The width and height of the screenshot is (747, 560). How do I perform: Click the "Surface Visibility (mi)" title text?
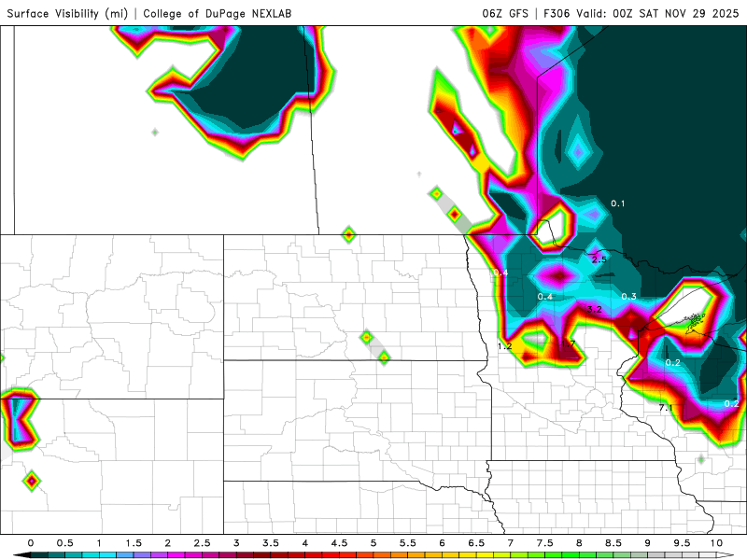[x=67, y=13]
